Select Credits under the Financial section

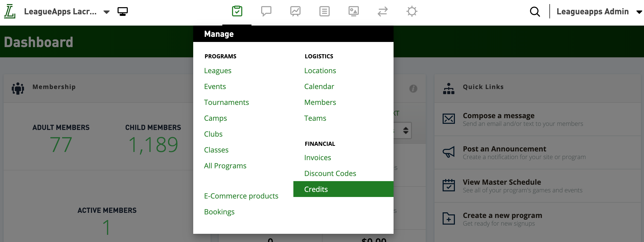(x=316, y=189)
